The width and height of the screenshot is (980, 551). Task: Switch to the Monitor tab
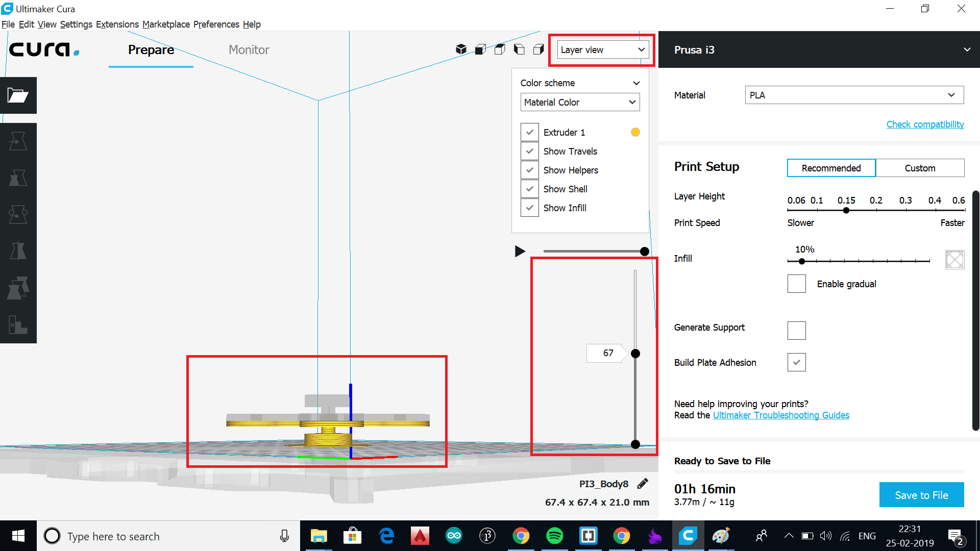249,49
